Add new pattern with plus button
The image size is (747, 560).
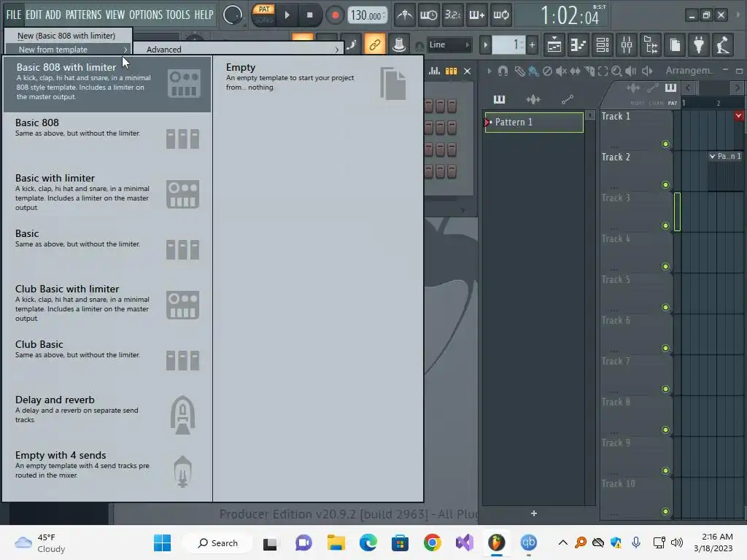point(532,45)
